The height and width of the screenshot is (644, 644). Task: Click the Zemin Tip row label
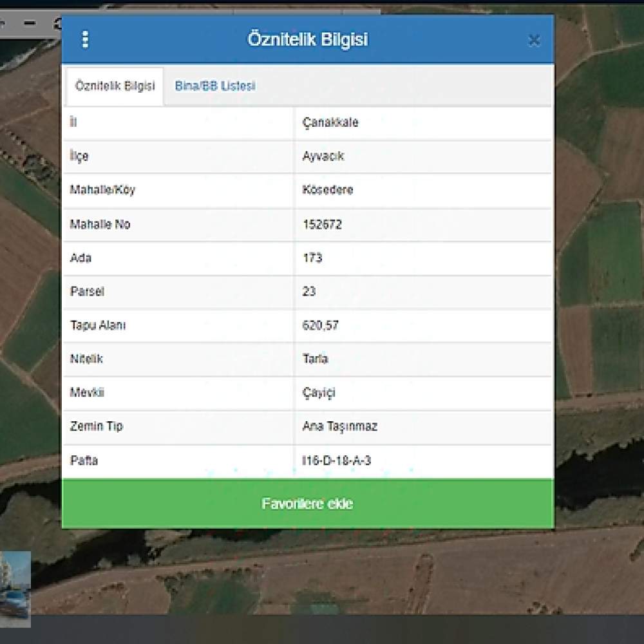coord(97,426)
